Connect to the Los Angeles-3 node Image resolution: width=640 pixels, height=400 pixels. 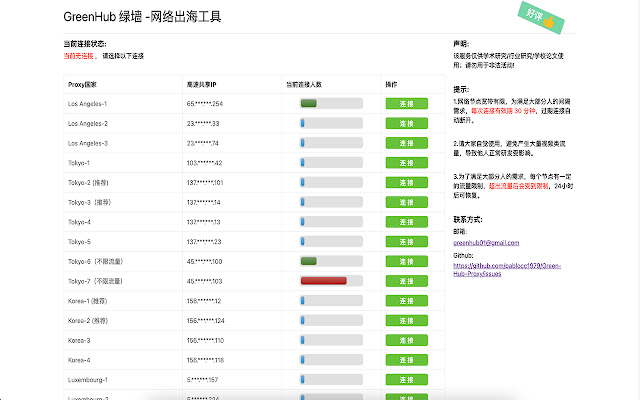point(406,143)
